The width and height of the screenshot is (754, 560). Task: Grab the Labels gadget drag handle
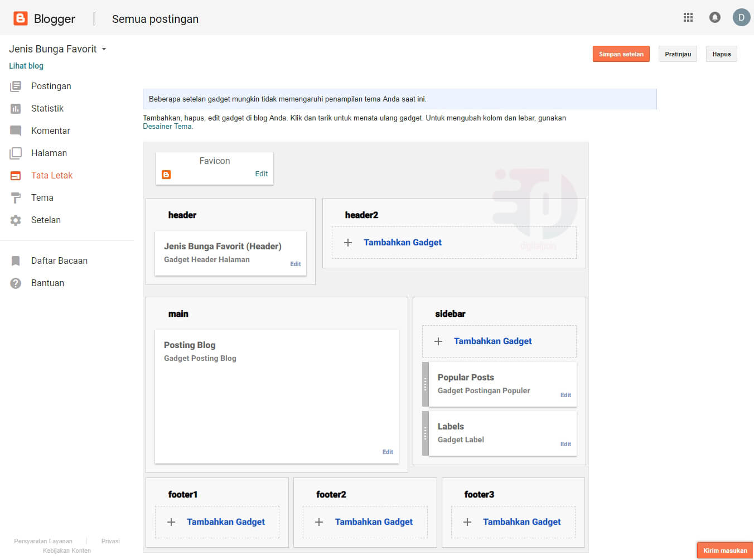(x=426, y=433)
